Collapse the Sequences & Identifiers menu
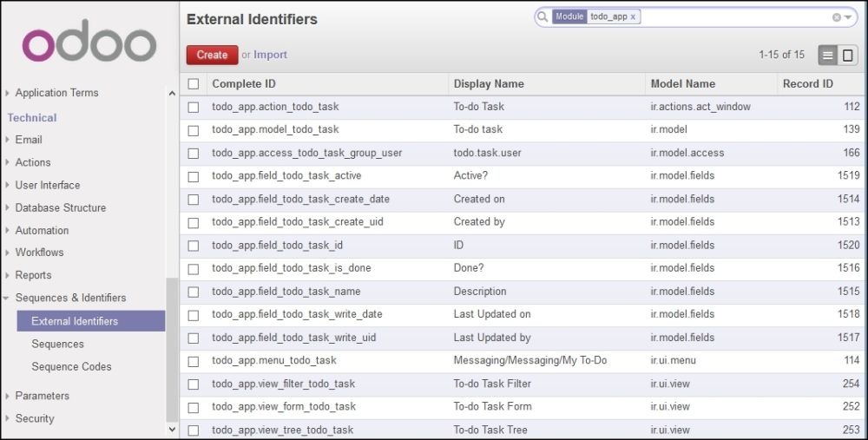The width and height of the screenshot is (868, 440). [x=70, y=297]
